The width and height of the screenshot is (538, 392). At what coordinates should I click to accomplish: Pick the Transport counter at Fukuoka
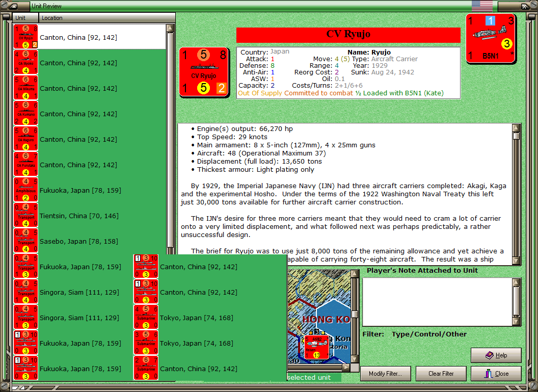click(26, 267)
